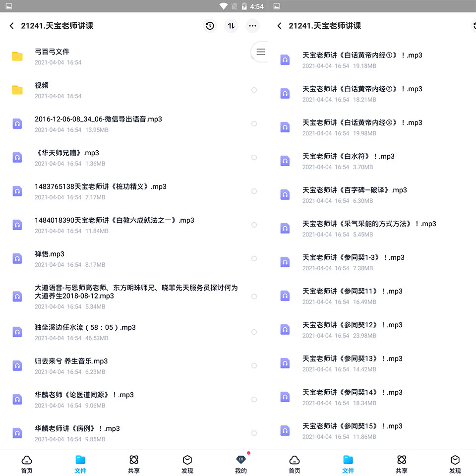476x476 pixels.
Task: Open 文件 tab in right panel
Action: (348, 464)
